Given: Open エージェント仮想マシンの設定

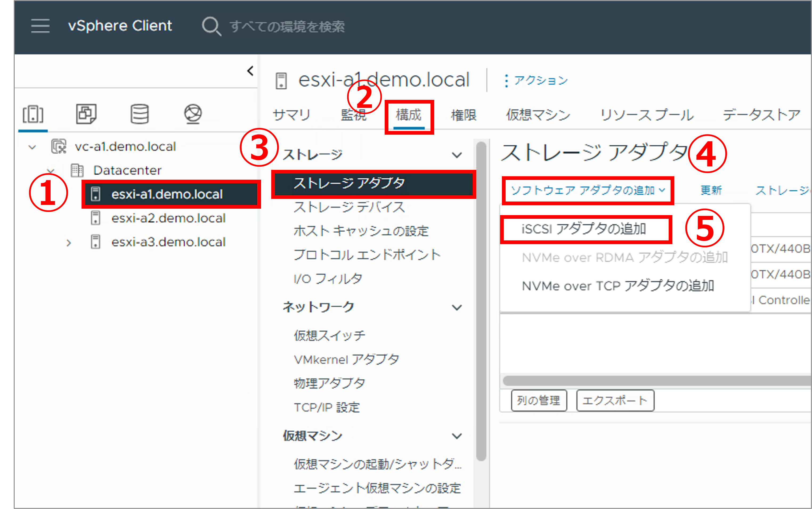Looking at the screenshot, I should pyautogui.click(x=377, y=488).
